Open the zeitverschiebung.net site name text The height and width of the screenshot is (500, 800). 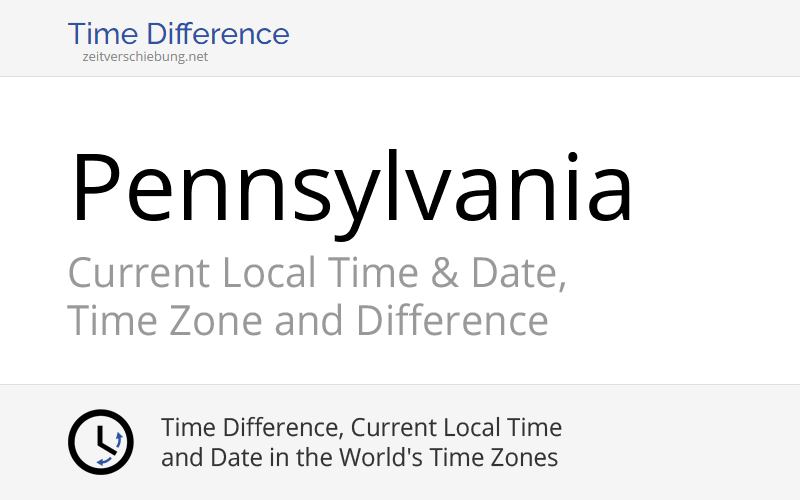pyautogui.click(x=146, y=57)
